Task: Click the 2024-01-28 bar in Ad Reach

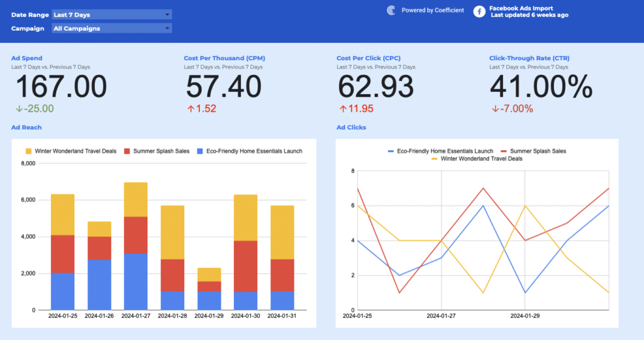Action: click(172, 258)
